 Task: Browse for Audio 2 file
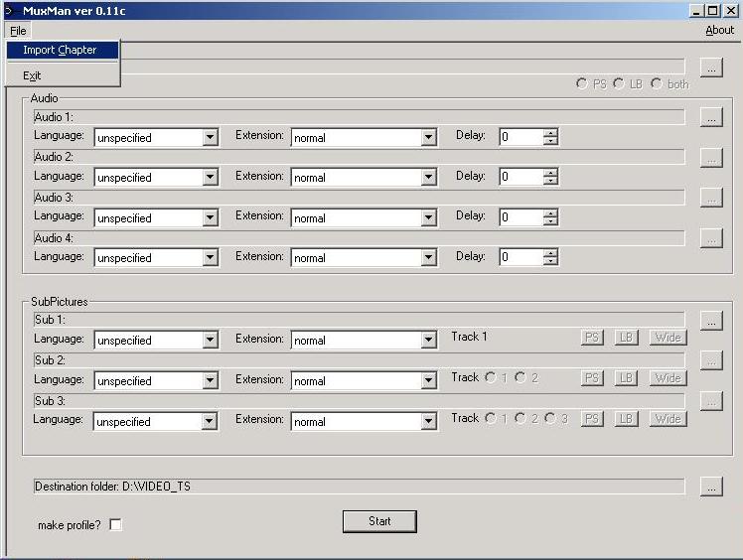[x=711, y=158]
